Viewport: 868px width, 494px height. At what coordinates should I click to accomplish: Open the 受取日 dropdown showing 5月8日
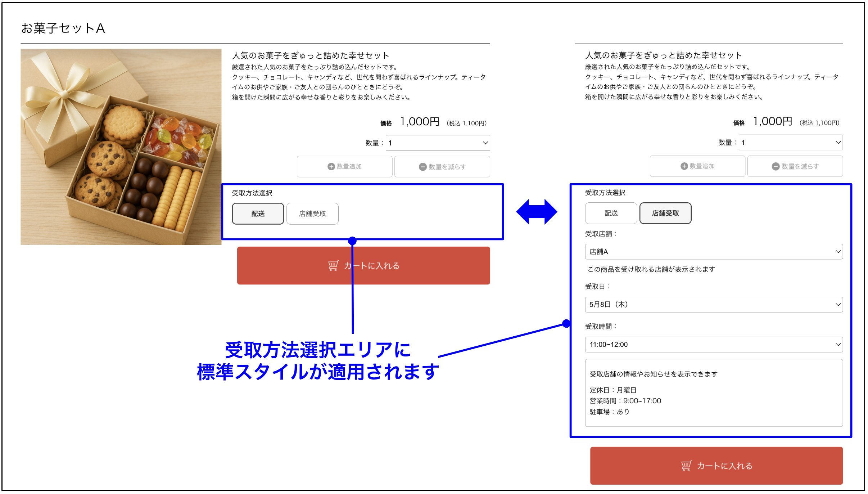(x=714, y=305)
